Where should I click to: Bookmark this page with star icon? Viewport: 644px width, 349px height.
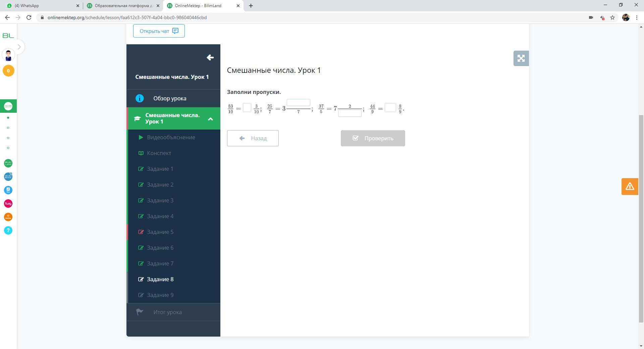612,17
